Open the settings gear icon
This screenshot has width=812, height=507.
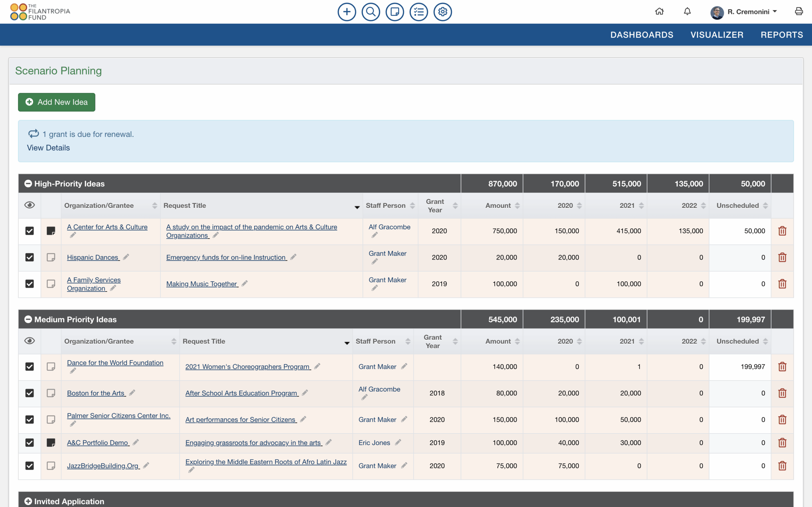click(x=442, y=11)
